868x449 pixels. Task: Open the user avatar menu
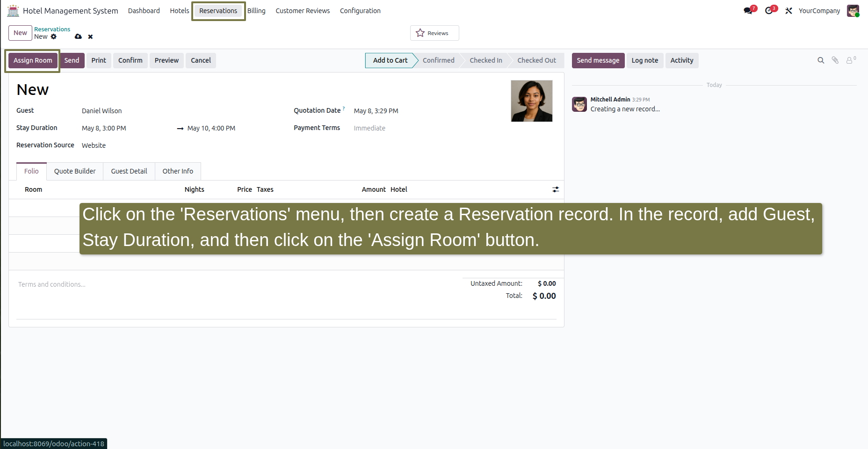853,11
